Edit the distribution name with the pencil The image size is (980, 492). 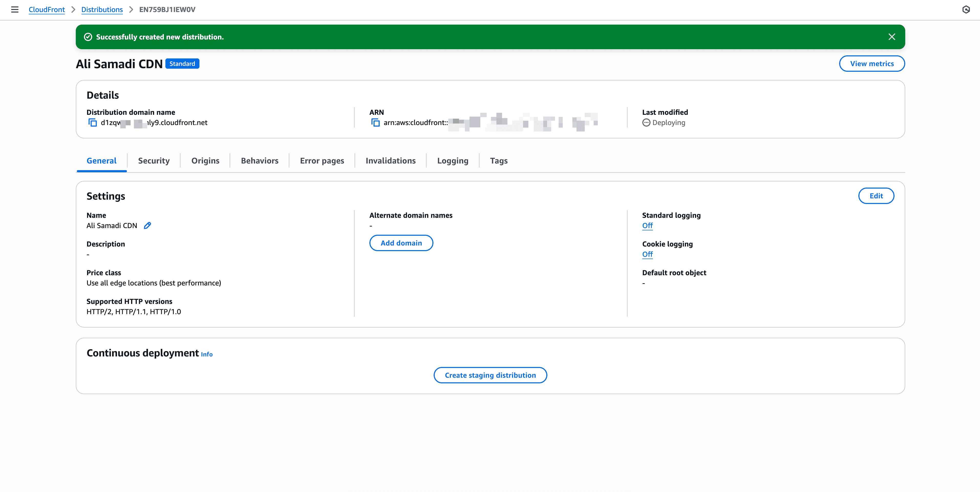click(x=148, y=225)
